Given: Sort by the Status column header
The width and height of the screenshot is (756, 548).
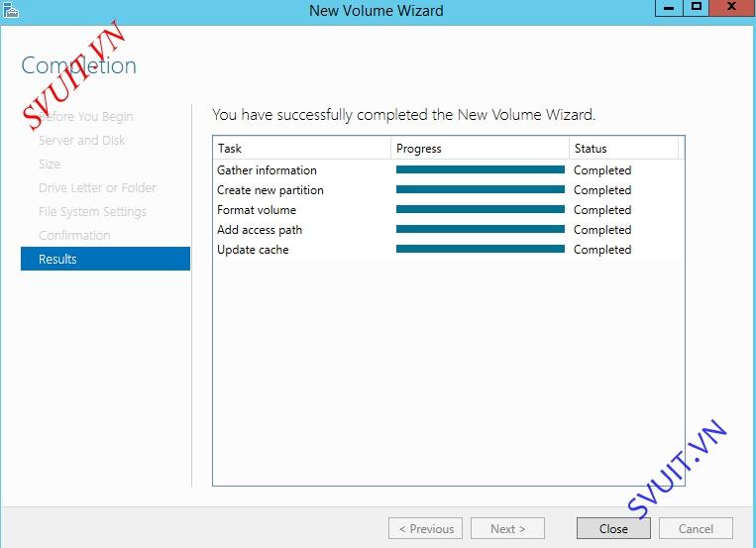Looking at the screenshot, I should pyautogui.click(x=623, y=148).
